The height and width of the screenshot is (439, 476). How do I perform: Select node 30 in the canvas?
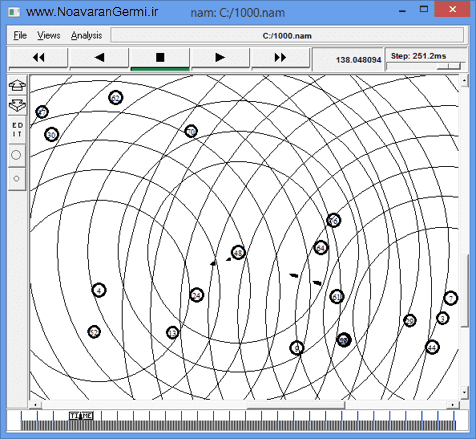click(51, 135)
